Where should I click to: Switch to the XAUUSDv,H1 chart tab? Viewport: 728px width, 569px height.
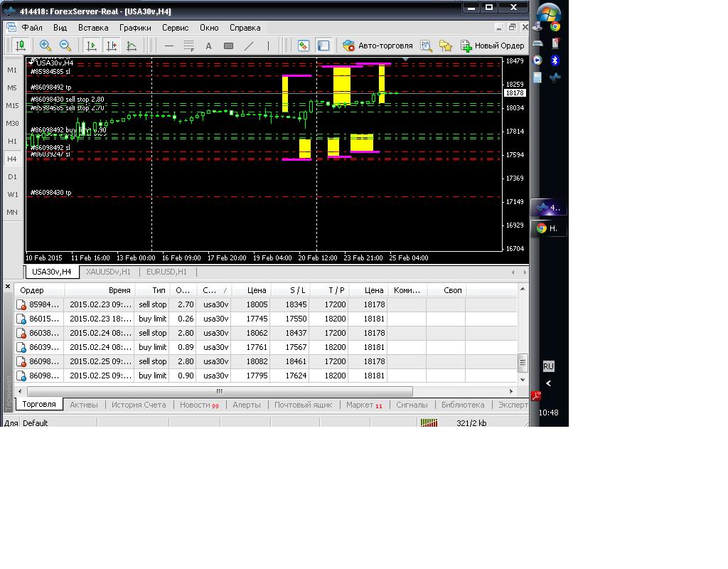[108, 272]
